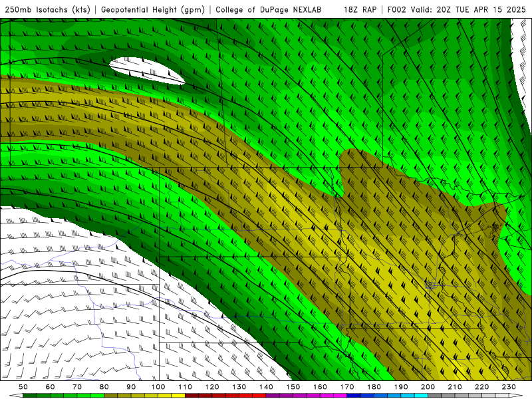
Task: Select the 'College of DuPage NEXLAB' text
Action: point(269,9)
